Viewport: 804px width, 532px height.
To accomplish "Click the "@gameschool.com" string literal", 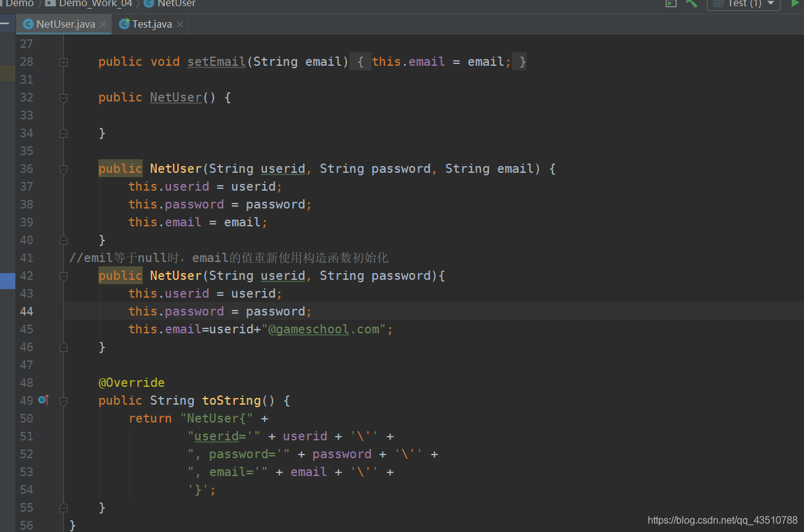I will (x=324, y=329).
